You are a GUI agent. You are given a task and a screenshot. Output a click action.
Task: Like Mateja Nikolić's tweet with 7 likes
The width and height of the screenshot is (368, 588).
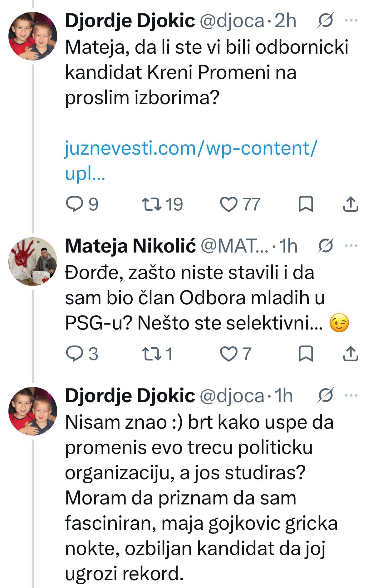point(236,354)
